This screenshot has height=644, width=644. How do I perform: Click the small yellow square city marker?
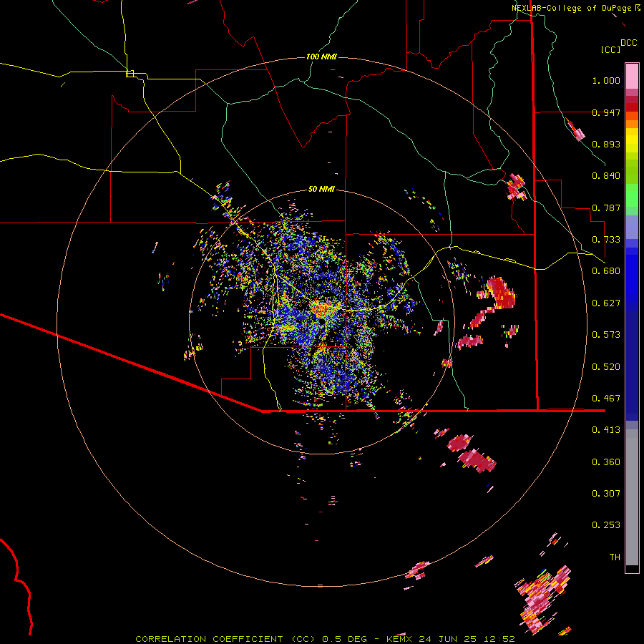tap(130, 74)
